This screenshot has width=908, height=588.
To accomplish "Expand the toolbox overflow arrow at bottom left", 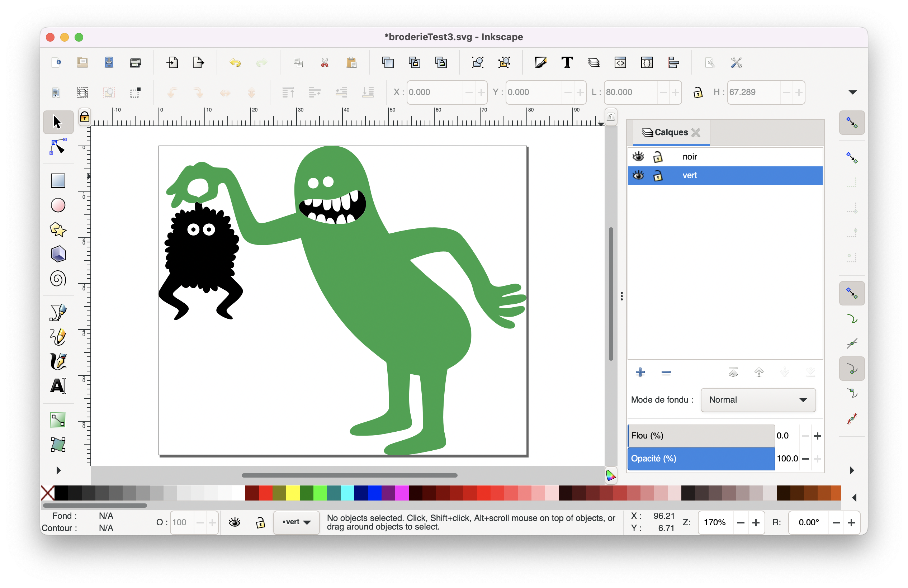I will (58, 470).
